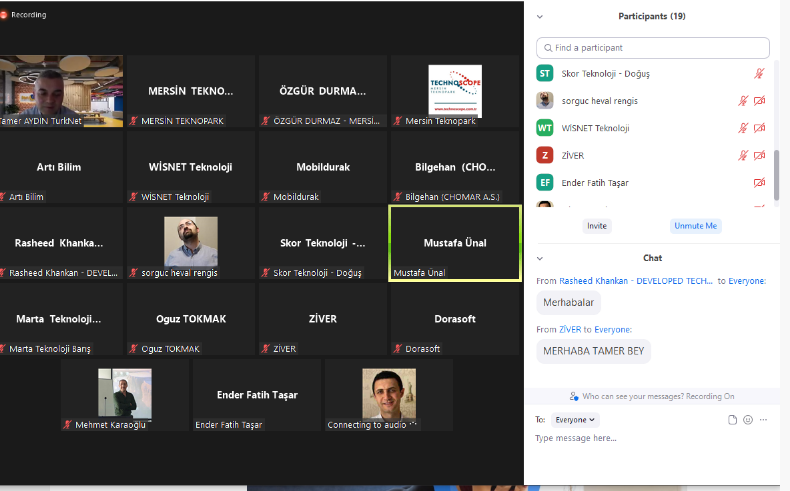Click Ender Fatih Taşar name in participants list

(595, 183)
